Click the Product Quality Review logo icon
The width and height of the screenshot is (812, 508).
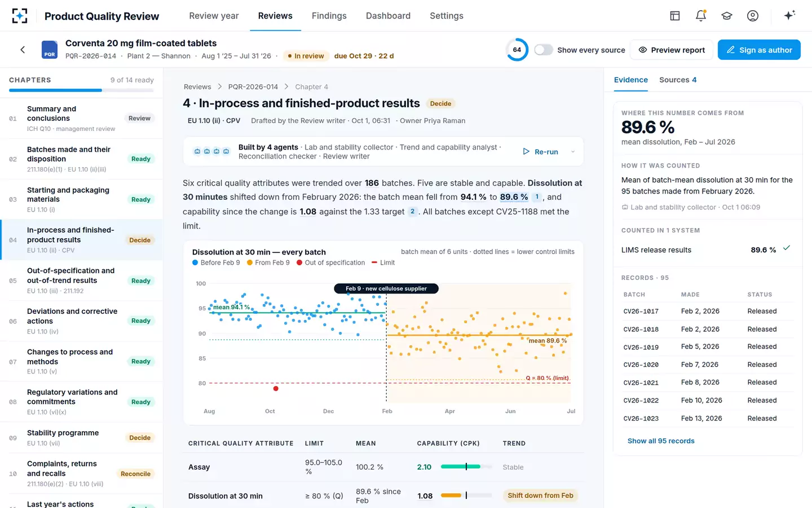pos(20,16)
